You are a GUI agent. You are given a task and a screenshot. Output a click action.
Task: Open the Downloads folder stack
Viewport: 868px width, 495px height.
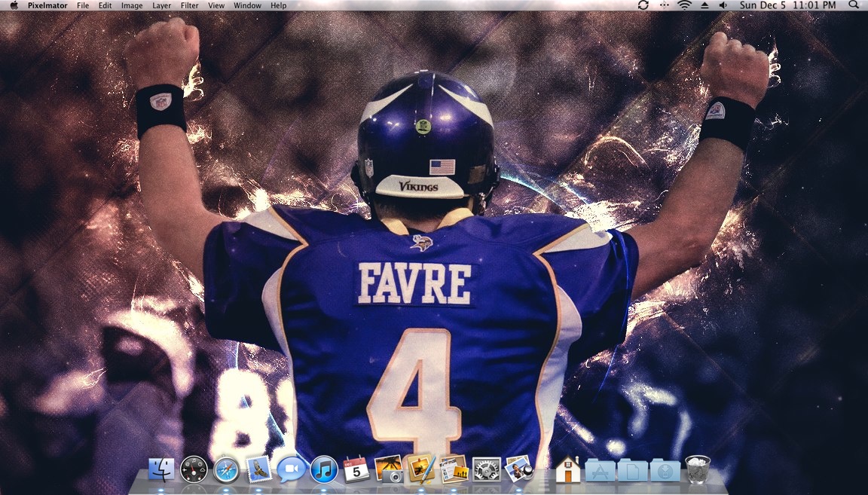665,470
